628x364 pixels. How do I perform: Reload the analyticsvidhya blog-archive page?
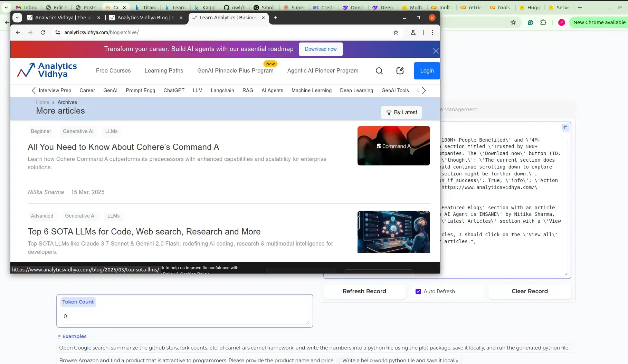click(x=43, y=32)
